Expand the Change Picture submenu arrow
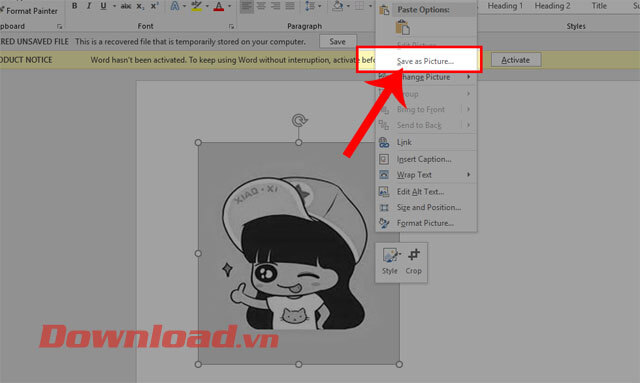640x383 pixels. point(469,77)
